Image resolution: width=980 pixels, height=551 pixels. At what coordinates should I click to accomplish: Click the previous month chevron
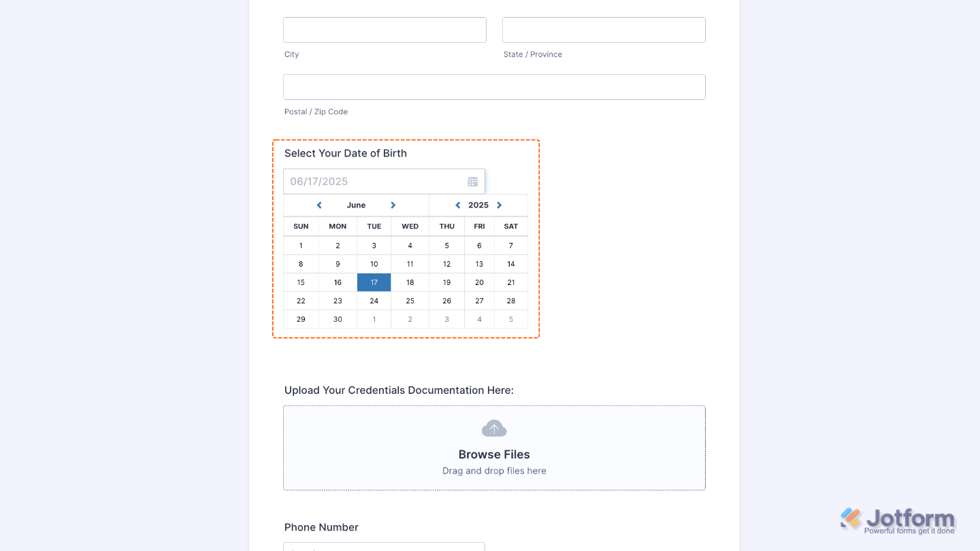tap(318, 205)
